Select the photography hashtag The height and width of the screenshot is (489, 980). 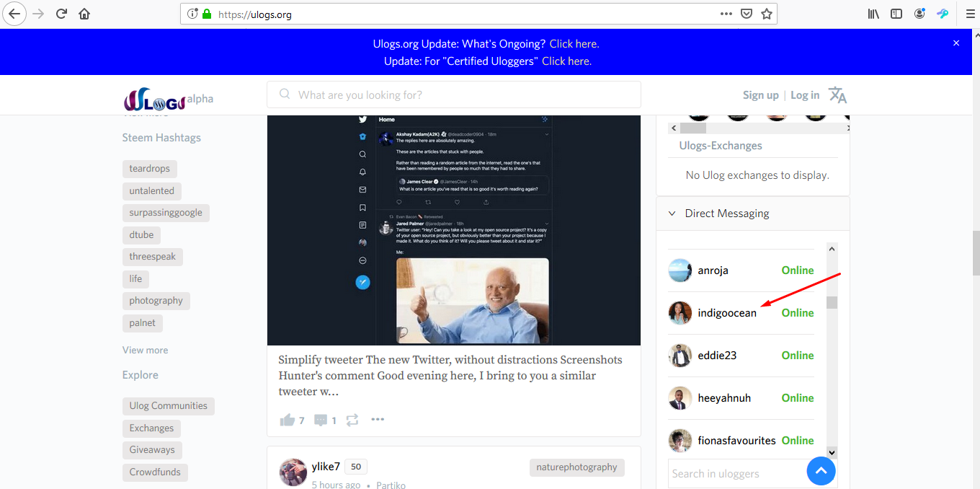156,301
